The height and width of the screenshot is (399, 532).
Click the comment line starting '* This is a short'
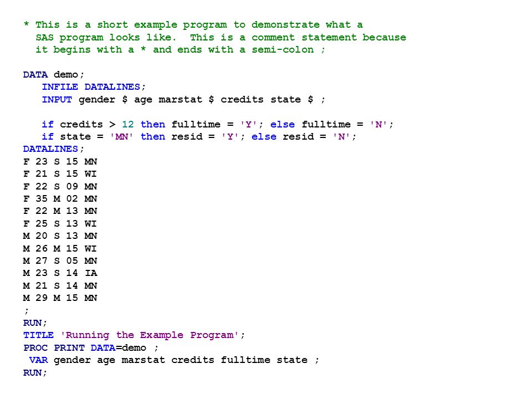193,25
